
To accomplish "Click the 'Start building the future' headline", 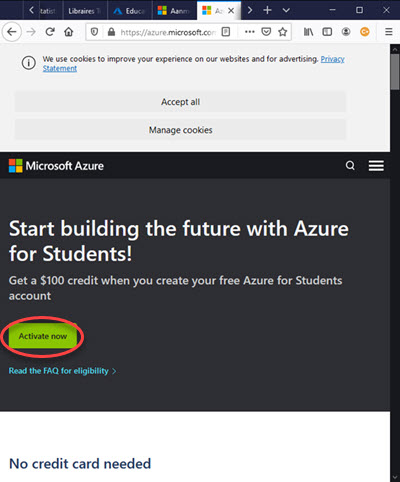I will [x=179, y=241].
